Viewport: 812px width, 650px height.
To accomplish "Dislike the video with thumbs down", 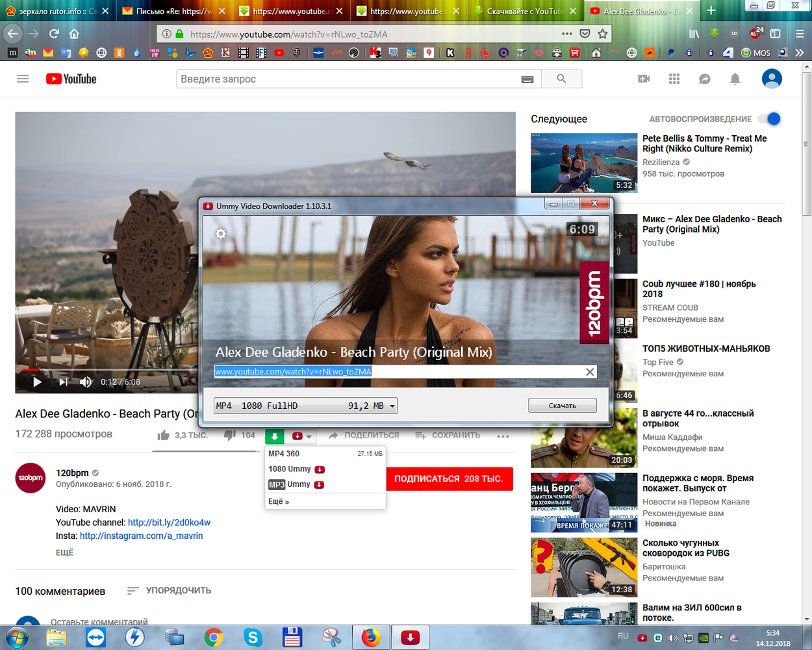I will [x=229, y=435].
